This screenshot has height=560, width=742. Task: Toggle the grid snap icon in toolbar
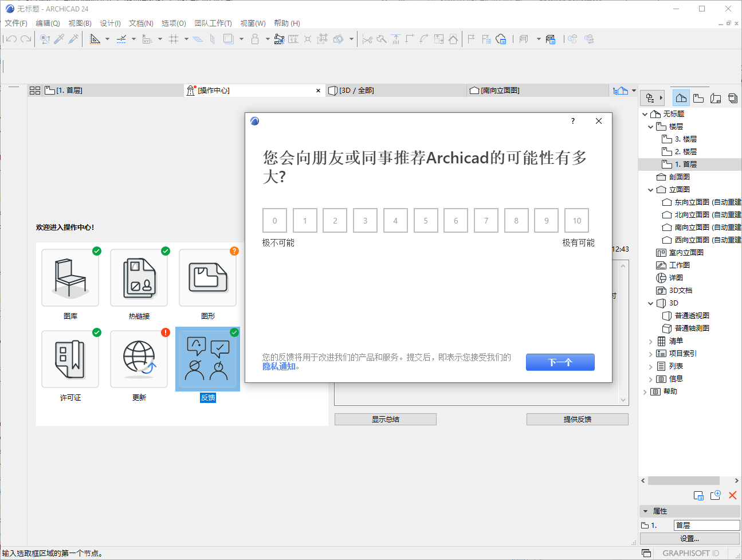174,39
